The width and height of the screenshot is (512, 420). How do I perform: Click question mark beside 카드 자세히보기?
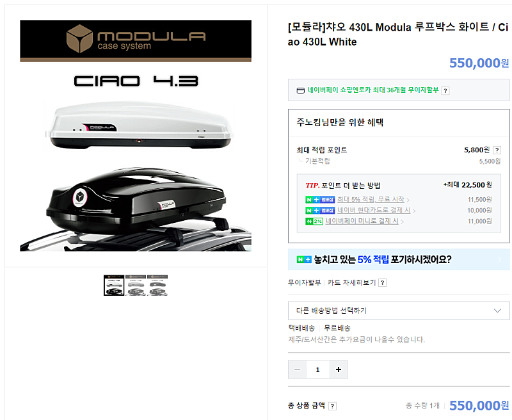[382, 283]
